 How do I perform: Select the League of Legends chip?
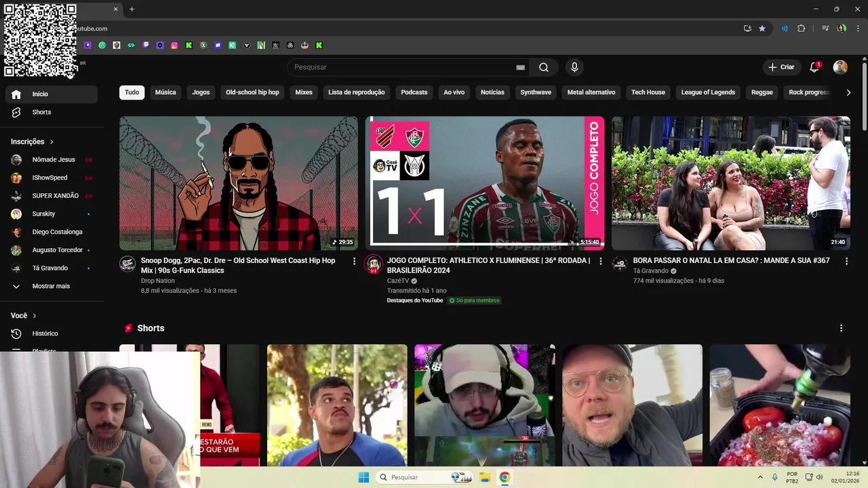point(708,92)
